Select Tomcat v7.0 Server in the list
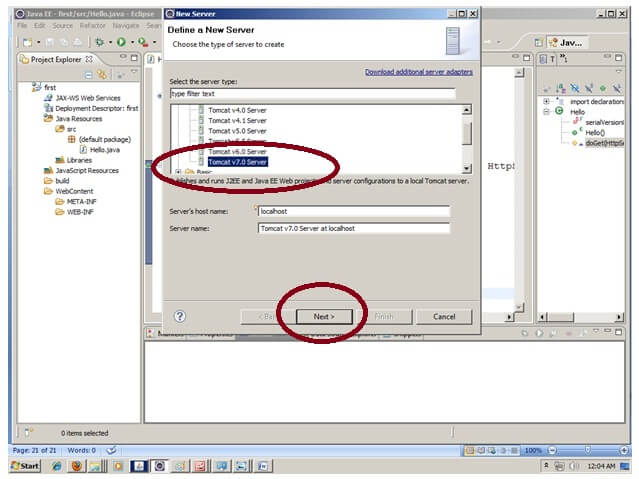Viewport: 639px width, 479px height. tap(237, 162)
